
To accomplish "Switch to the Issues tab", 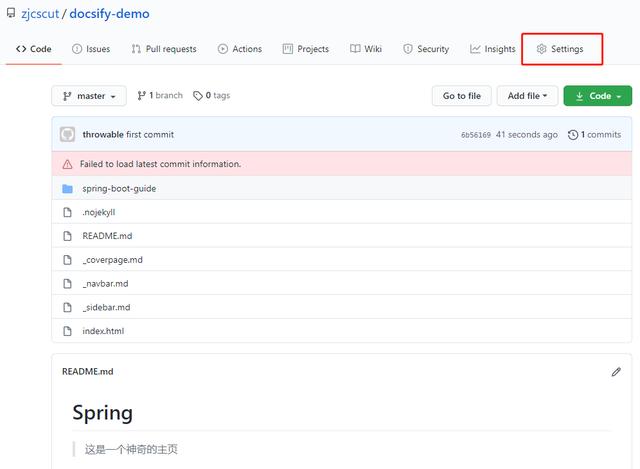I will tap(91, 49).
